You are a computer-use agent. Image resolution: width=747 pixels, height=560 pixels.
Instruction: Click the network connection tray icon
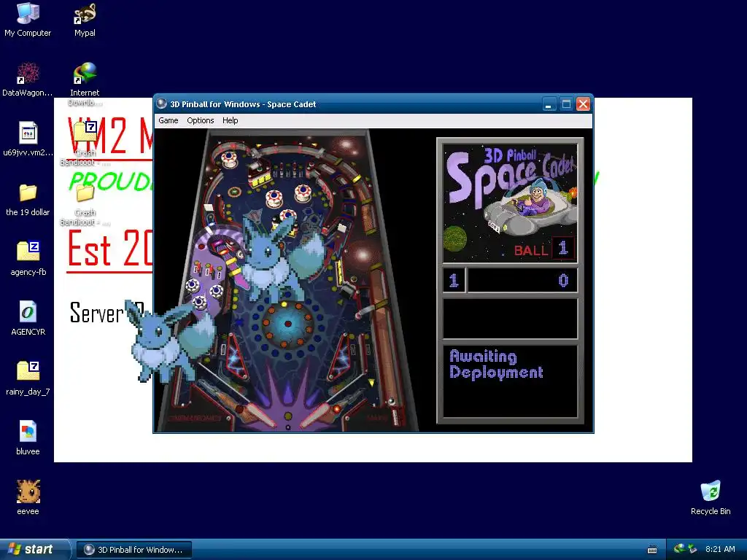click(692, 549)
